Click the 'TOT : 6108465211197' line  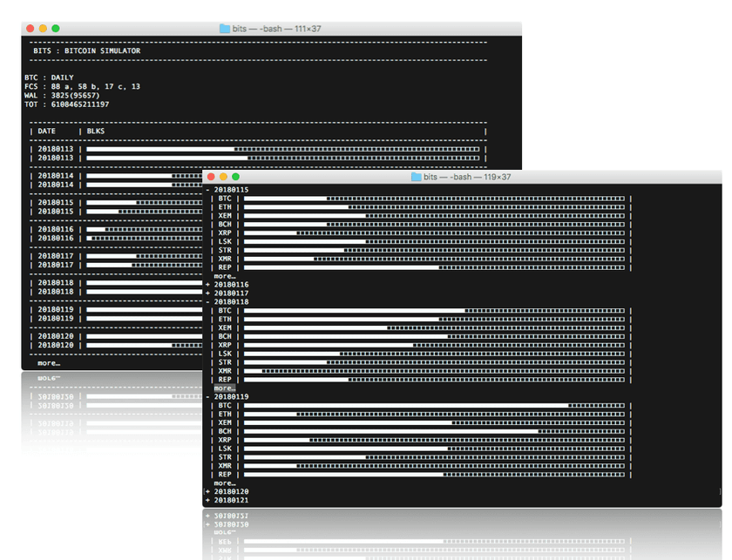pyautogui.click(x=67, y=105)
